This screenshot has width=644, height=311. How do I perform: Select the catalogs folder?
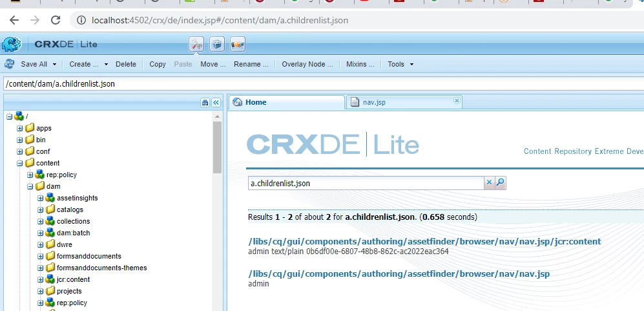pos(70,209)
